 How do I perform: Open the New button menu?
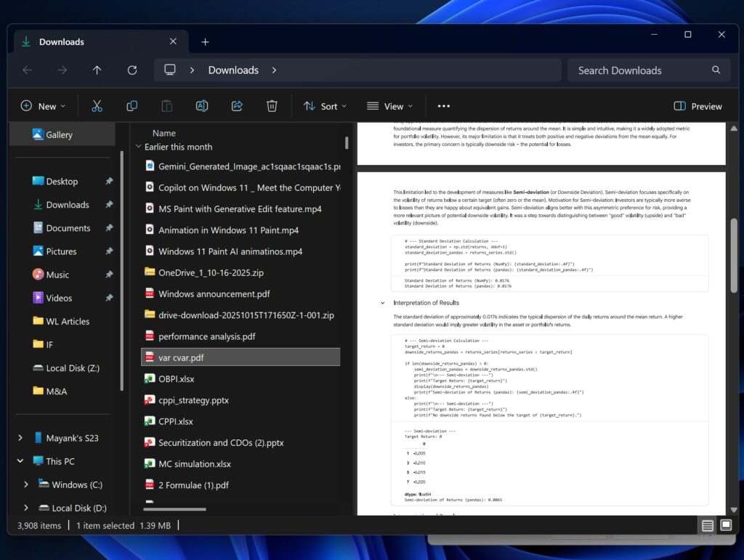[43, 106]
